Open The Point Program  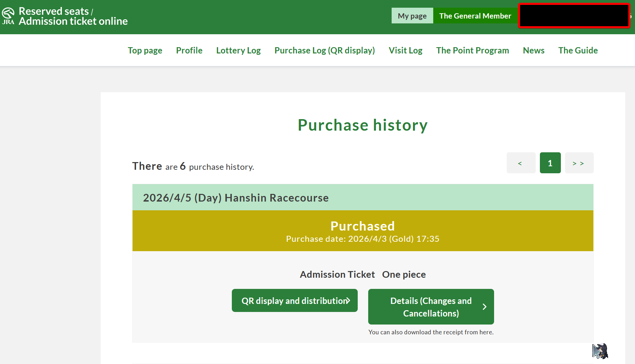coord(472,50)
